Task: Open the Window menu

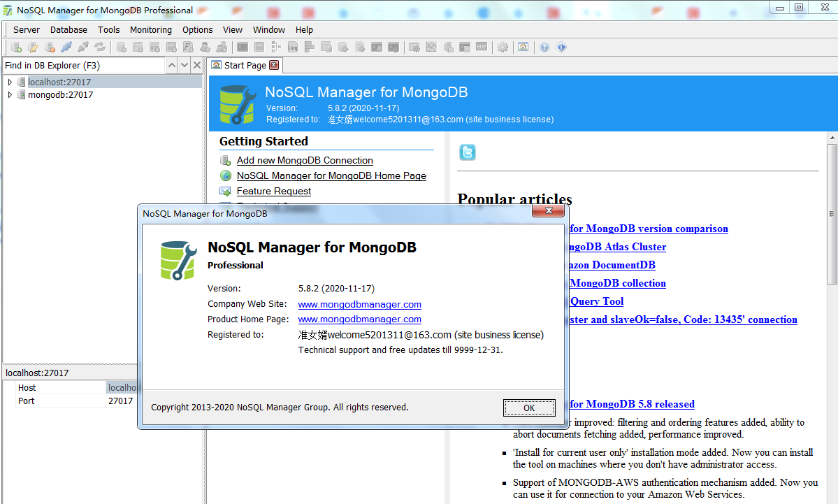Action: click(269, 30)
